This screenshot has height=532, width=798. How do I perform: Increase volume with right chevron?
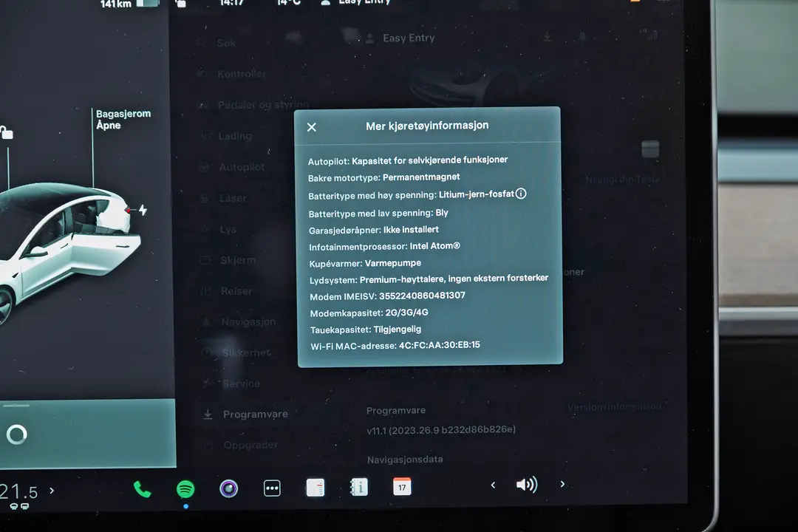pyautogui.click(x=562, y=484)
